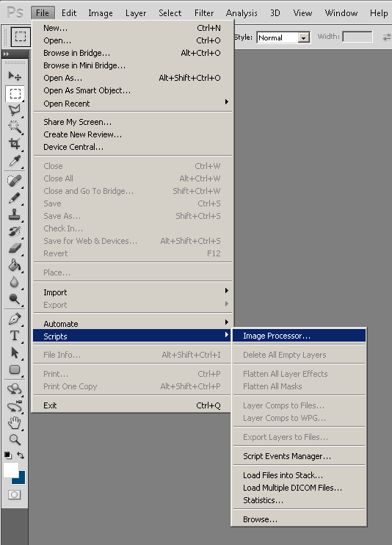Choose Load Files into Stack...
The height and width of the screenshot is (545, 392).
300,475
